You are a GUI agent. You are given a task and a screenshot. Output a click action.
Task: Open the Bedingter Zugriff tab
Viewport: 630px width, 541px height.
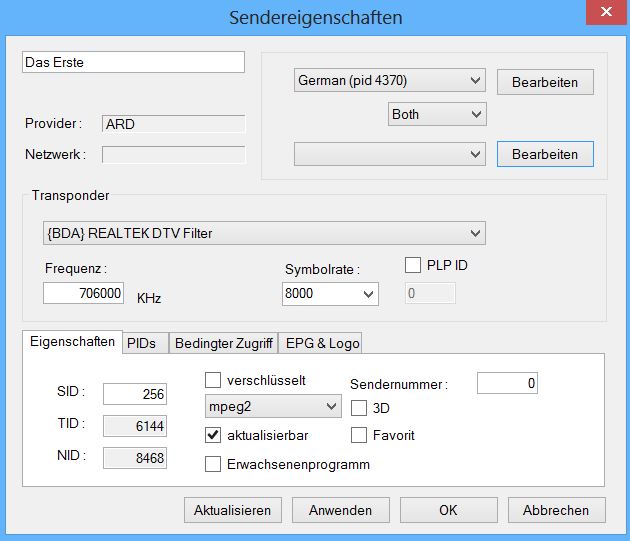click(x=223, y=343)
